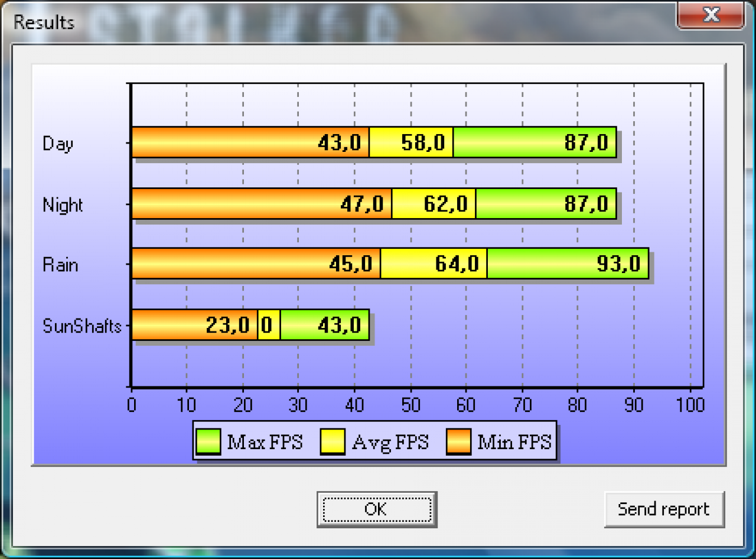This screenshot has height=559, width=756.
Task: Click the Send report button
Action: [x=664, y=509]
